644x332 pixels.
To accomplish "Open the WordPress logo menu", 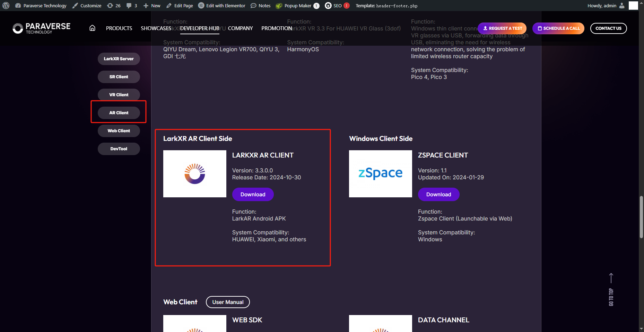I will (x=6, y=6).
